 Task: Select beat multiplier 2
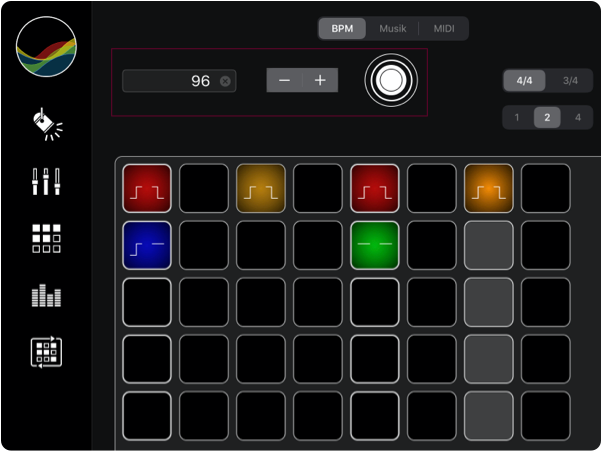(547, 118)
